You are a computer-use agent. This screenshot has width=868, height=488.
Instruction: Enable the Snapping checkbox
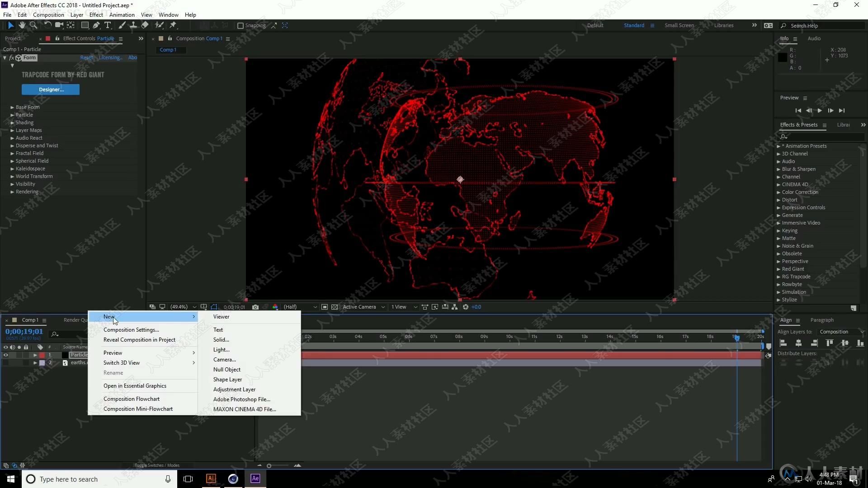(241, 26)
